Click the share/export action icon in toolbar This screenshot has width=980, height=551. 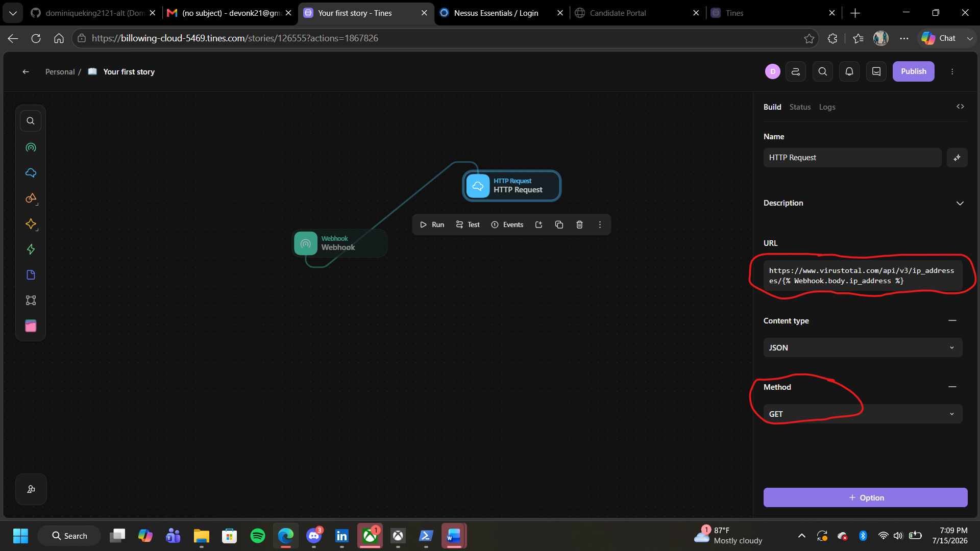[538, 224]
